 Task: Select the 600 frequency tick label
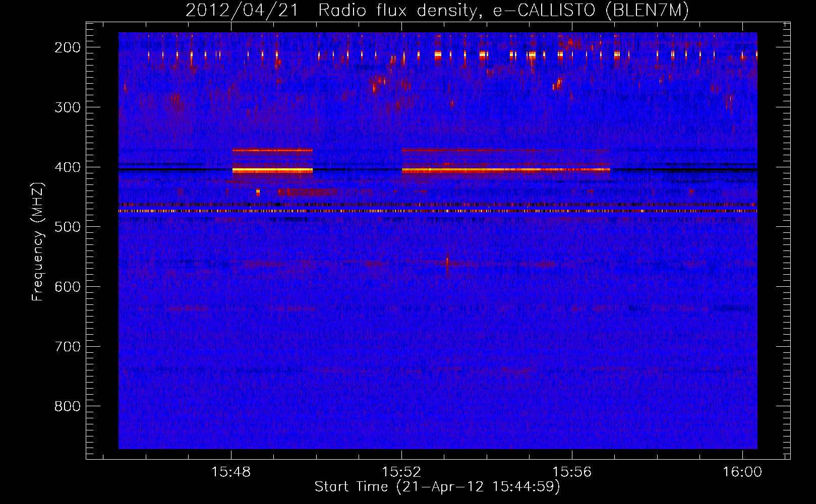tap(67, 287)
